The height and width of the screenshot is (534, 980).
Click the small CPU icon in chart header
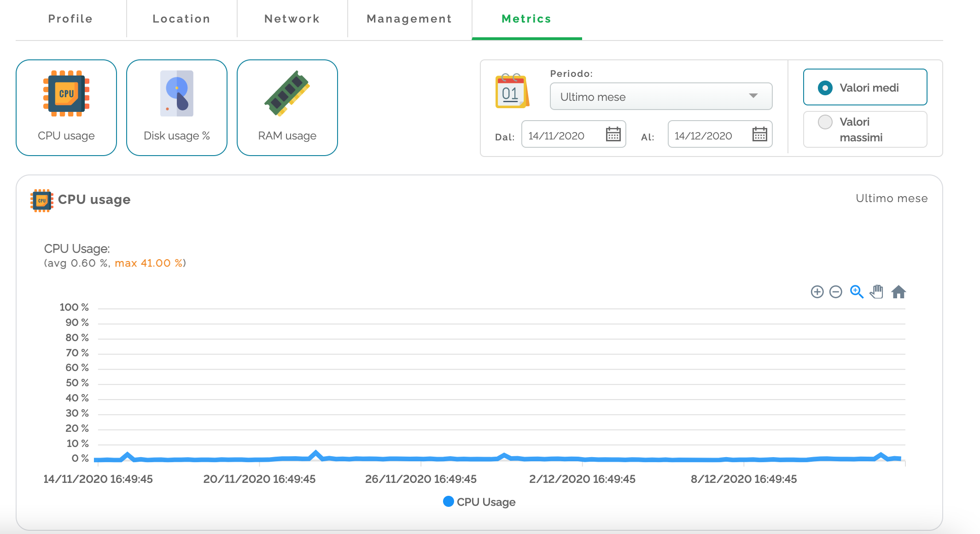[x=42, y=200]
